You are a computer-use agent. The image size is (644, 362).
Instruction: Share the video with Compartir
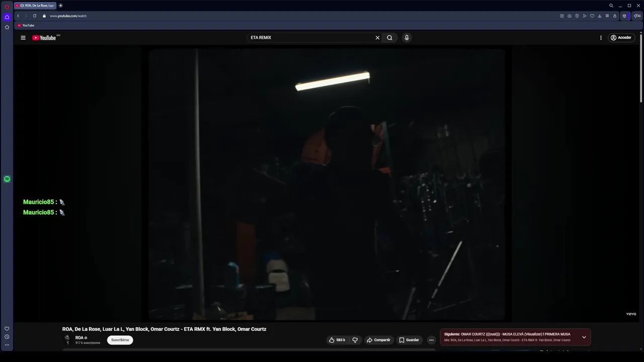378,340
